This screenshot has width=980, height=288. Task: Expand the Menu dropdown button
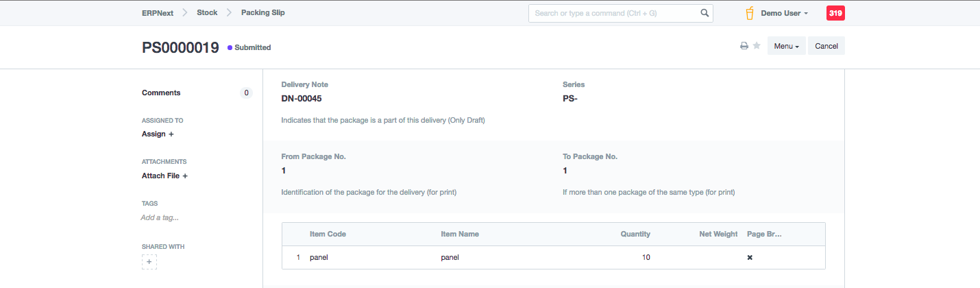pos(786,46)
